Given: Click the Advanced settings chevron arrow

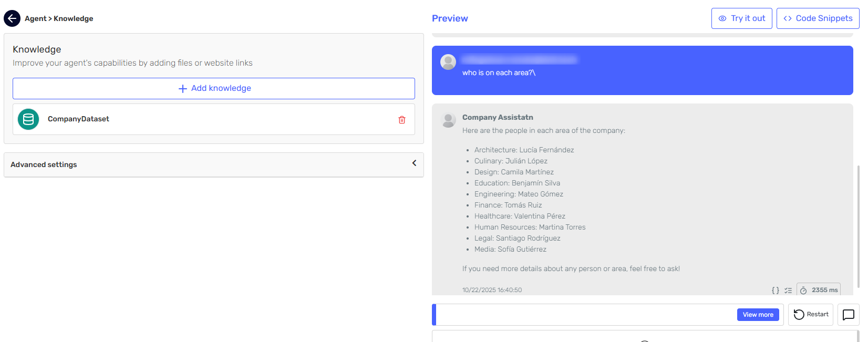Looking at the screenshot, I should [414, 163].
